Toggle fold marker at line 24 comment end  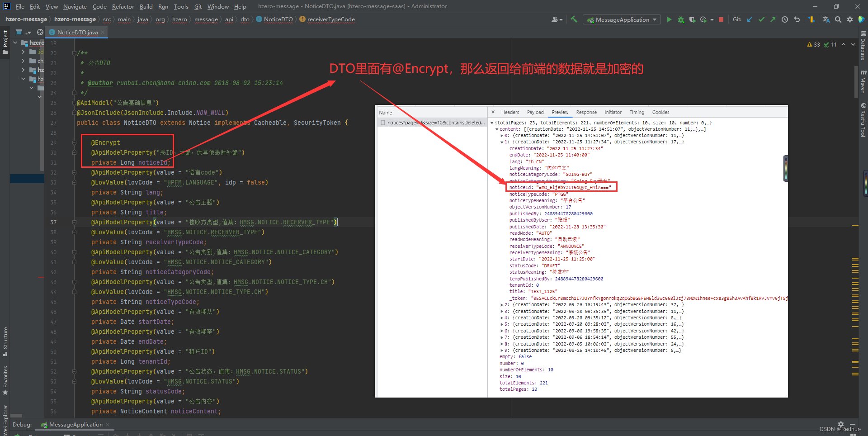tap(74, 93)
